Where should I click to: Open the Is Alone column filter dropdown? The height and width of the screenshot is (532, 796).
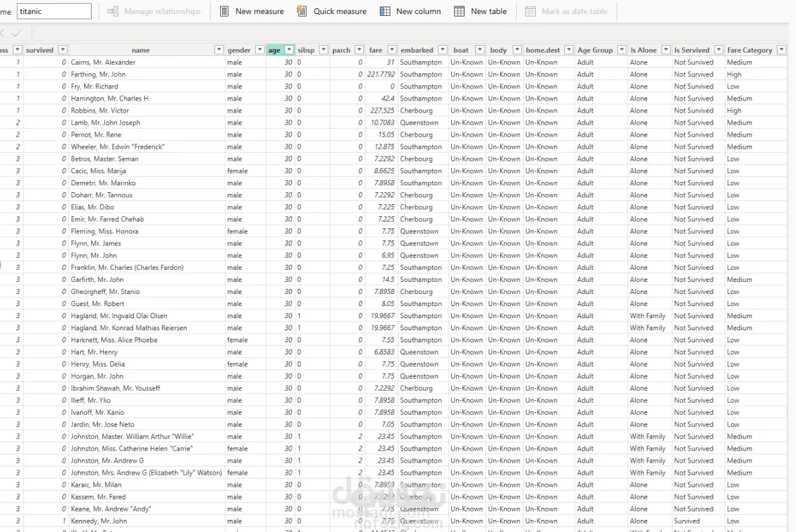click(666, 50)
